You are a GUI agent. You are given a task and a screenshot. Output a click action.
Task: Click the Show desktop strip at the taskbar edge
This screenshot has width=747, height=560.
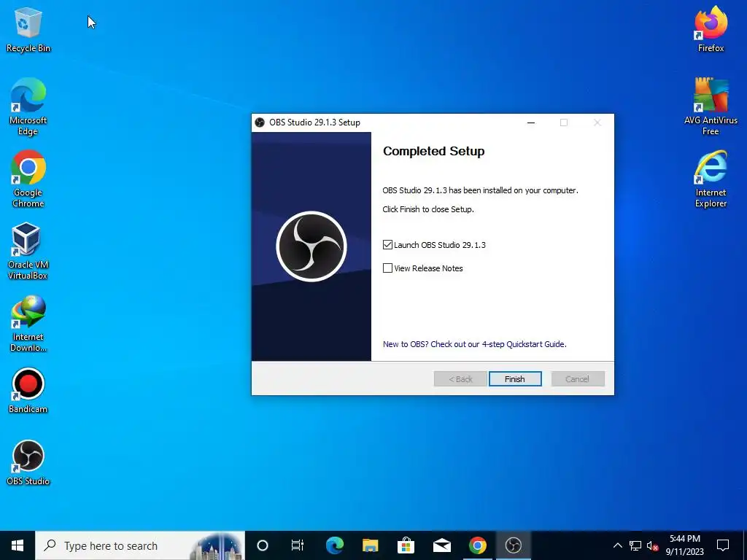click(745, 545)
